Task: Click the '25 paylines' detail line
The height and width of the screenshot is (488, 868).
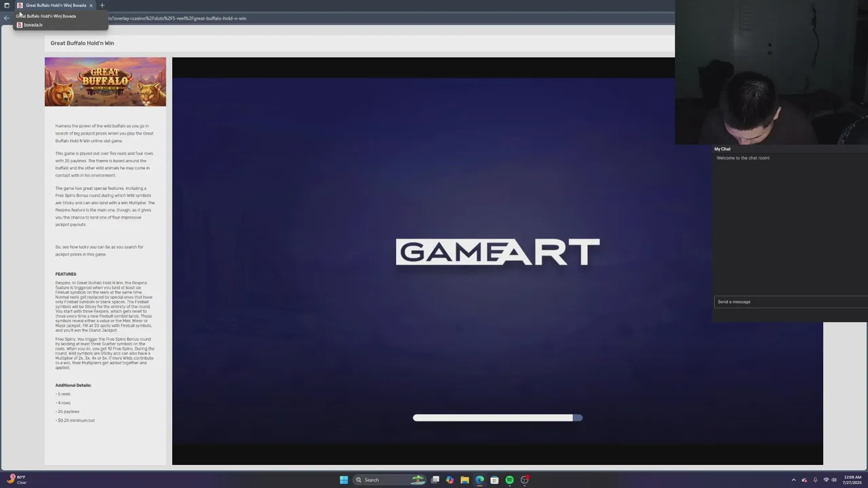Action: [67, 411]
